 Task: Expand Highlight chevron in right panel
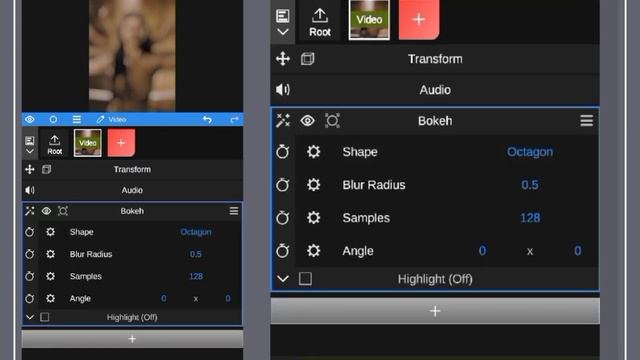click(283, 279)
